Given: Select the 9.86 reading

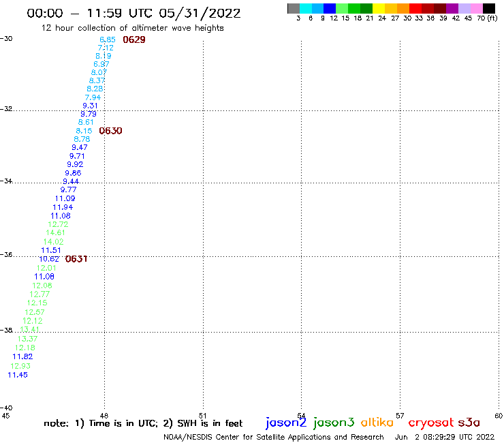Looking at the screenshot, I should point(73,172).
